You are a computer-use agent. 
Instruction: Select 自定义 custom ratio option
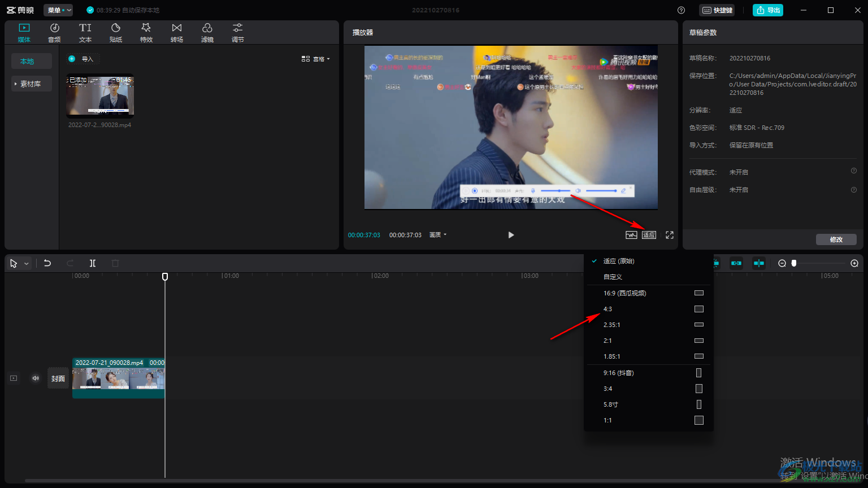coord(649,277)
